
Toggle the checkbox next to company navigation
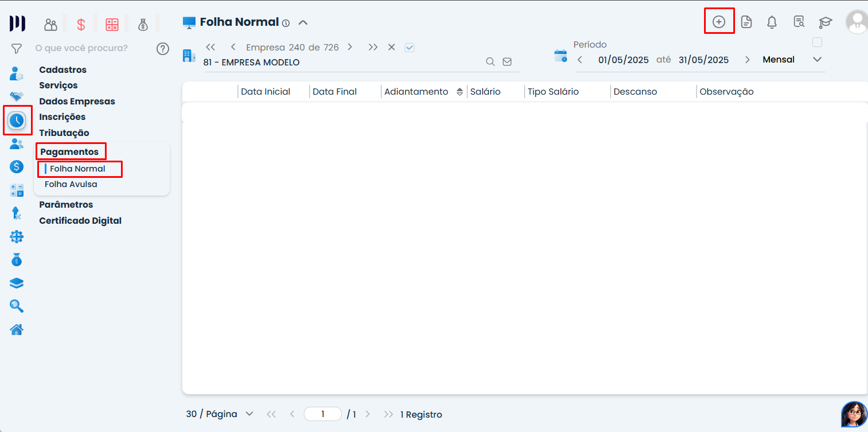409,48
